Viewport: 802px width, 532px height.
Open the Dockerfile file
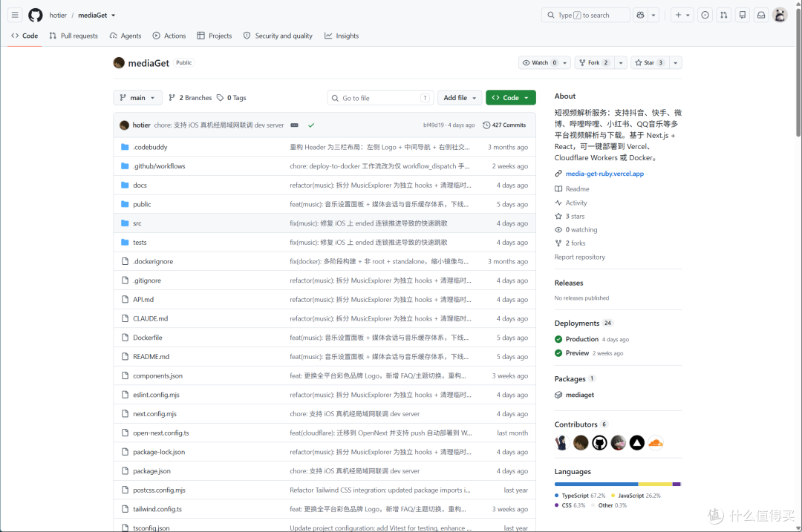coord(147,338)
